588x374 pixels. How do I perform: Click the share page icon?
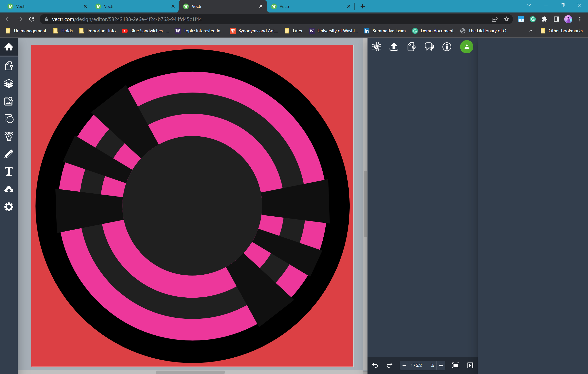click(494, 19)
